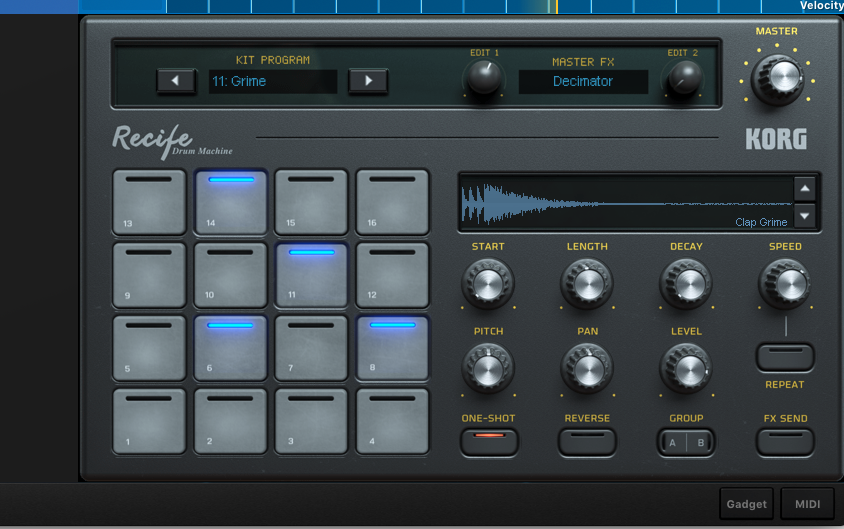Assign pad to group A
This screenshot has width=844, height=529.
pos(672,442)
